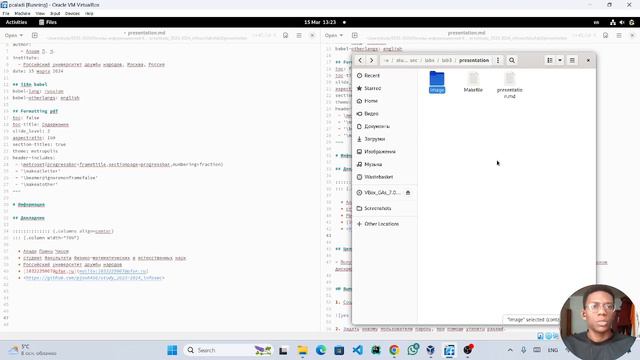
Task: Click lab3 segment in path bar
Action: point(447,60)
